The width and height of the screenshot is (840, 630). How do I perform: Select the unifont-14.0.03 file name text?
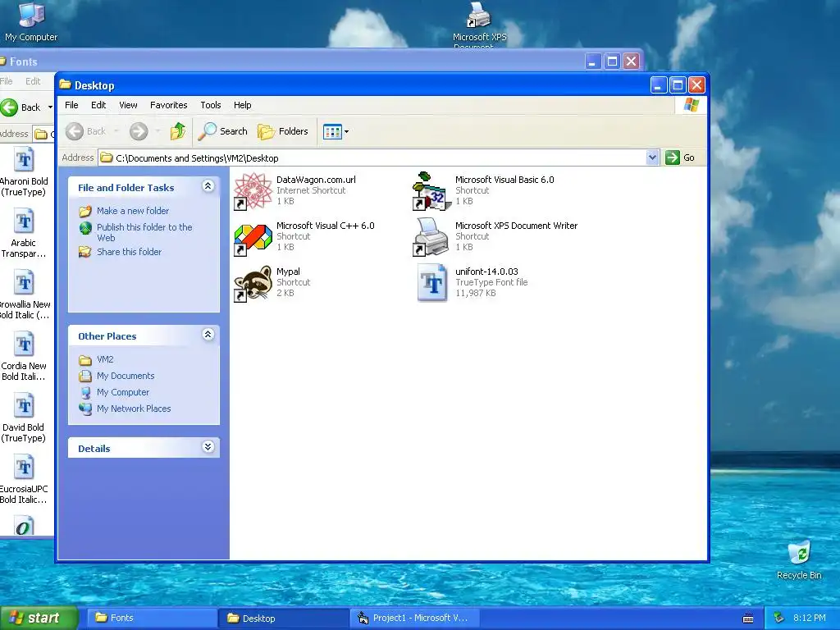coord(486,272)
